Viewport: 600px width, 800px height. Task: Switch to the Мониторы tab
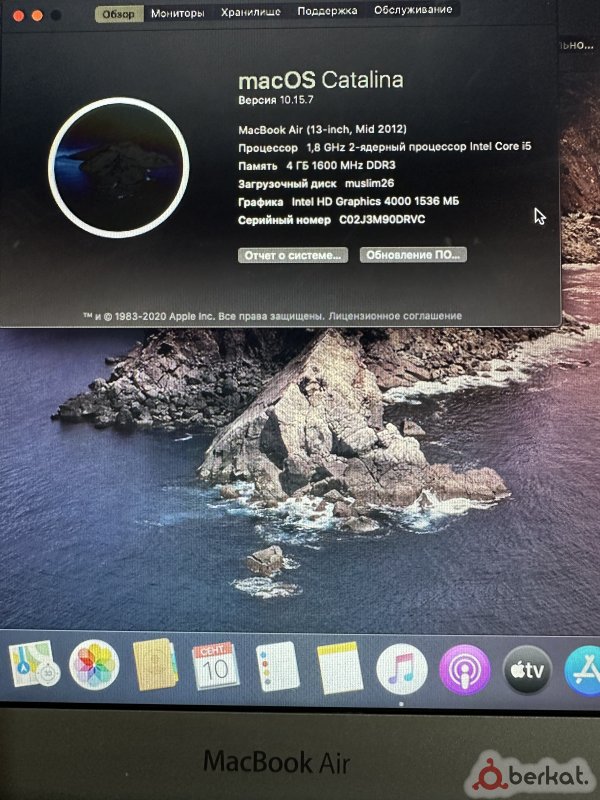178,13
